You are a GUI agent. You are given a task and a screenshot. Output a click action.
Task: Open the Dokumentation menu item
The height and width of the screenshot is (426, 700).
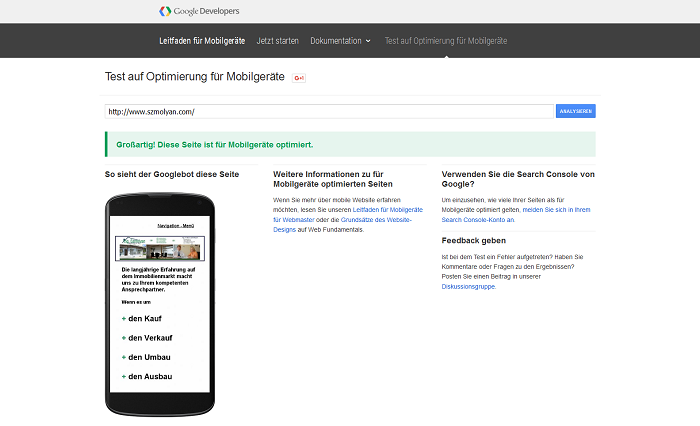[x=336, y=41]
